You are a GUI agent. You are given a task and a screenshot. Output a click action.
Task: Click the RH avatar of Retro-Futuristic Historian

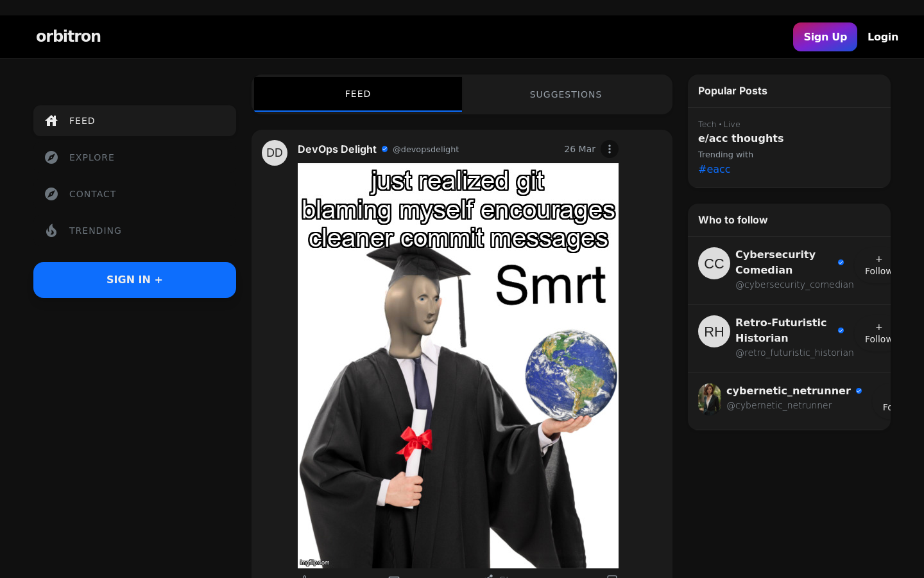click(714, 331)
